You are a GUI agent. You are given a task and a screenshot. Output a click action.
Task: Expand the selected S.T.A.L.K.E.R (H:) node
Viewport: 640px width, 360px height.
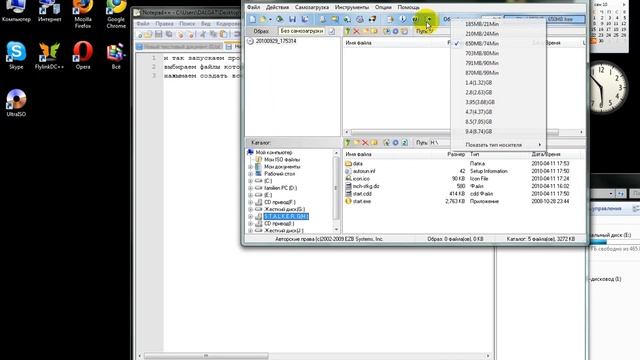[x=251, y=216]
